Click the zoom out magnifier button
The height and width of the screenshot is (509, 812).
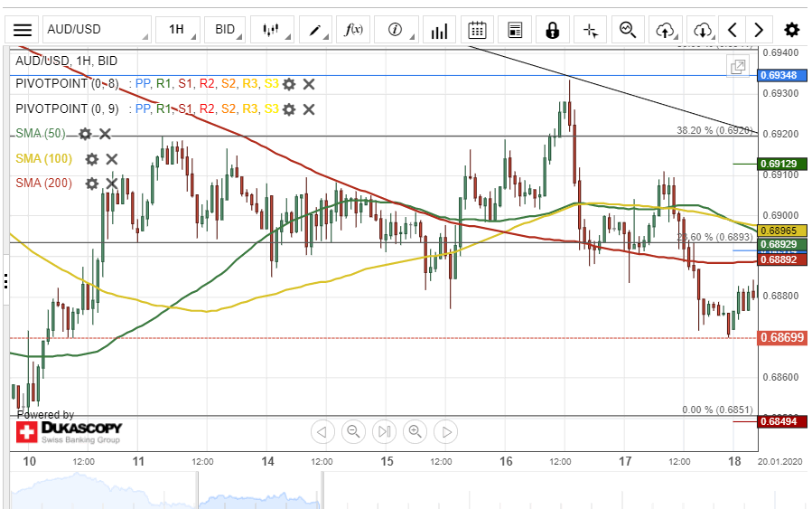click(x=353, y=431)
